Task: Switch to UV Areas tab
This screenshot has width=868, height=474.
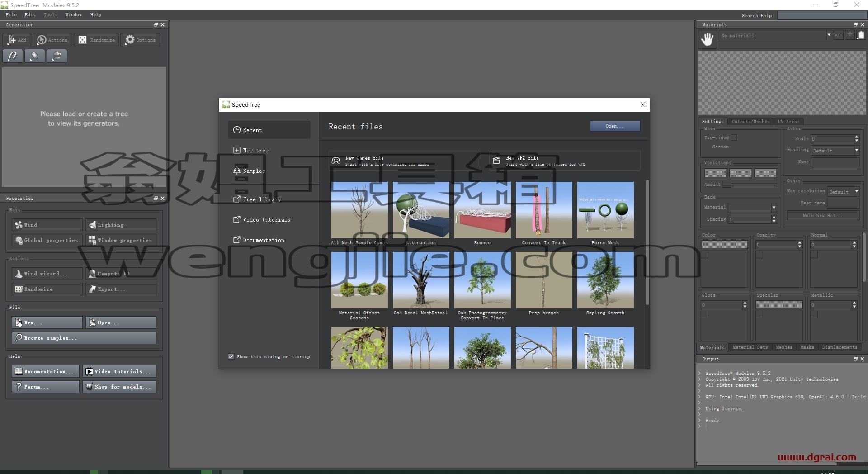Action: (788, 121)
